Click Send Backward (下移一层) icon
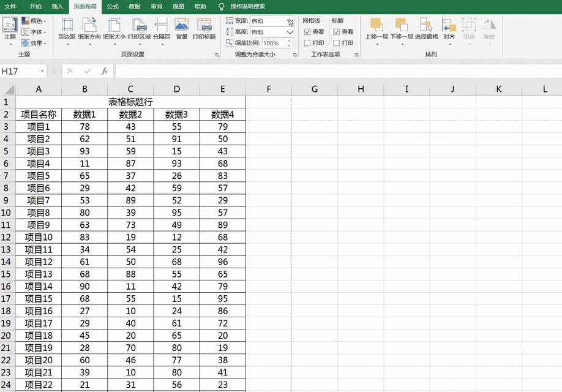Image resolution: width=562 pixels, height=392 pixels. (402, 24)
